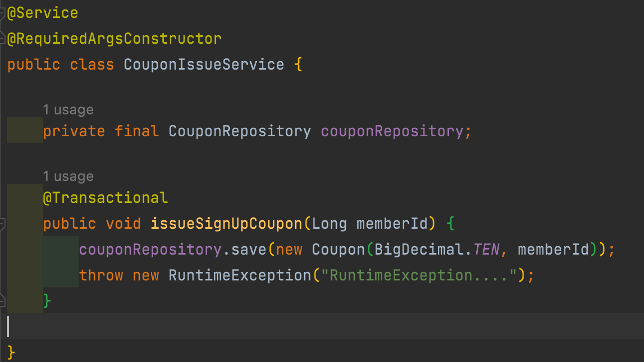Select the issueSignUpCoupon method name
This screenshot has width=644, height=362.
point(226,224)
